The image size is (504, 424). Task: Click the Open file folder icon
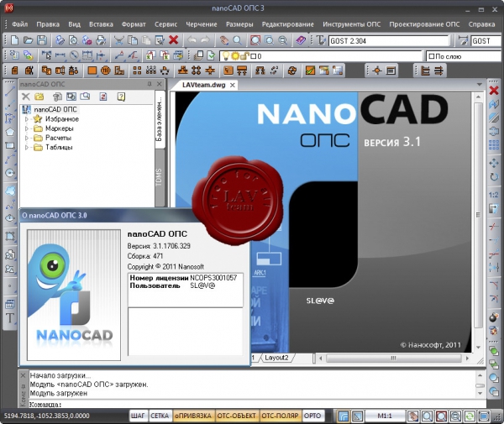pyautogui.click(x=28, y=40)
